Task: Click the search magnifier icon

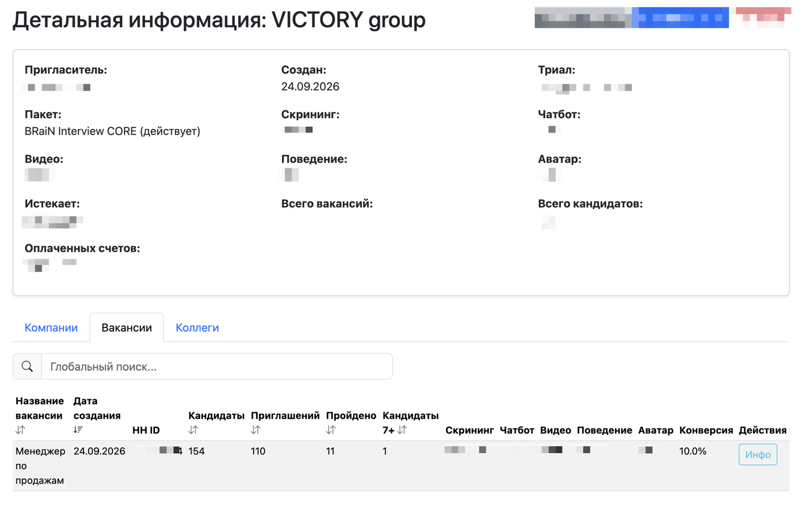Action: point(27,367)
